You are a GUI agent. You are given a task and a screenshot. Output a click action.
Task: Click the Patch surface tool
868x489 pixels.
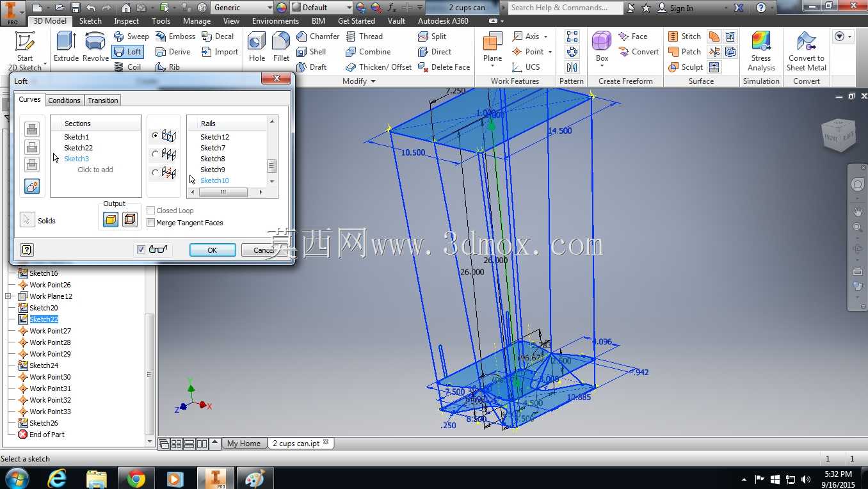coord(684,52)
